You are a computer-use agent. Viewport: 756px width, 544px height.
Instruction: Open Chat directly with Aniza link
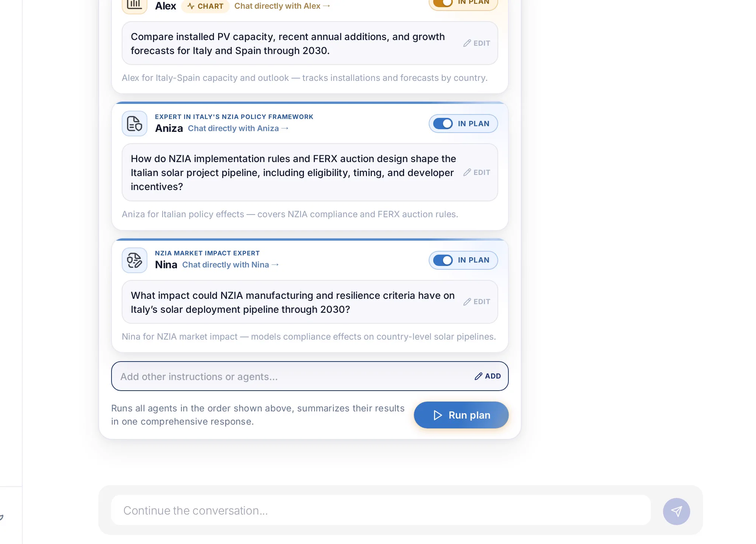[x=238, y=128]
